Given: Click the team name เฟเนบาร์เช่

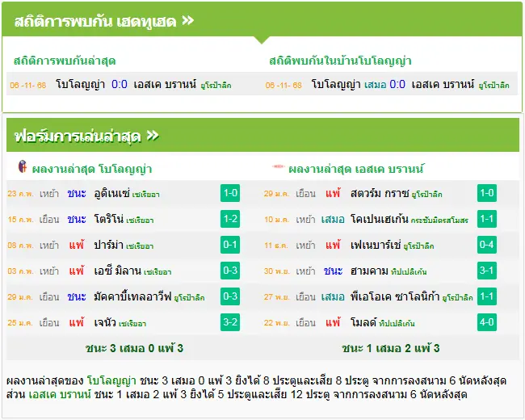Looking at the screenshot, I should [376, 245].
